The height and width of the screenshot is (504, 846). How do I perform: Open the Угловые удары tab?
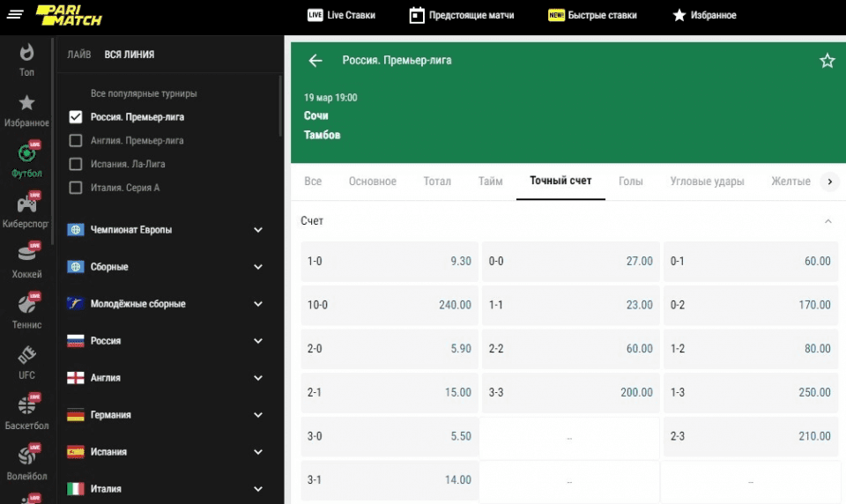[x=707, y=182]
